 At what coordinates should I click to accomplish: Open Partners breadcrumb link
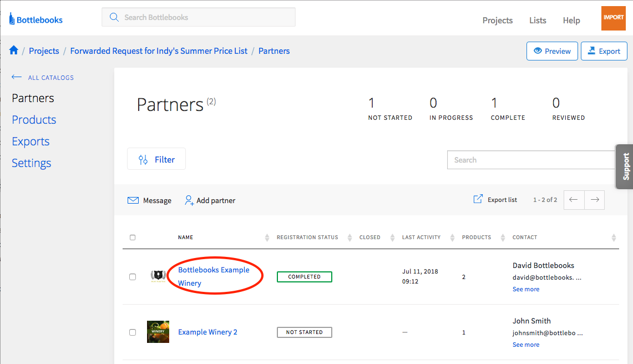point(274,51)
